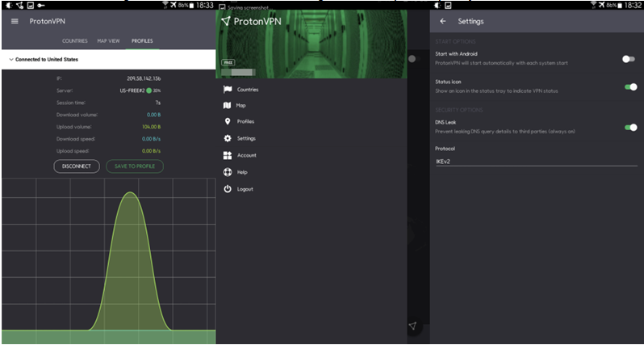Click the Help lifebuoy icon
The height and width of the screenshot is (345, 644).
[227, 172]
